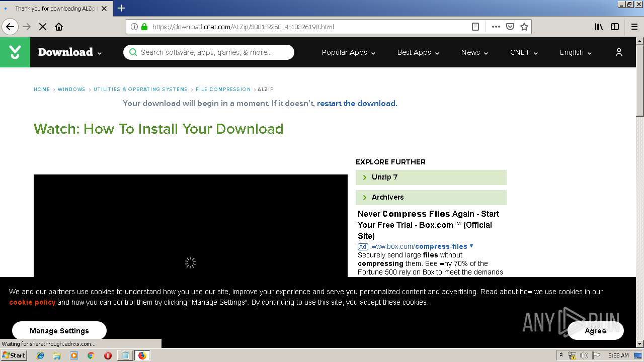Open the page actions three-dot menu
Screen dimensions: 644x362
pyautogui.click(x=496, y=27)
